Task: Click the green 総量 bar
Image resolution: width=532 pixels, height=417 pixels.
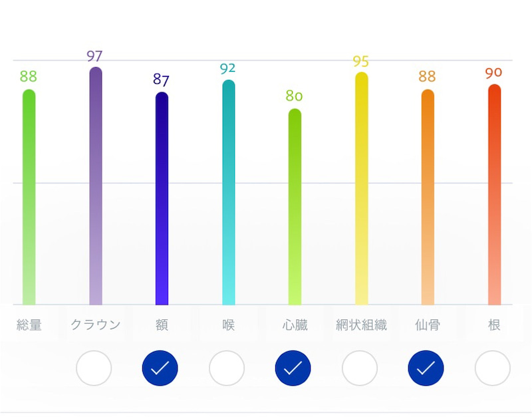Action: pyautogui.click(x=29, y=197)
